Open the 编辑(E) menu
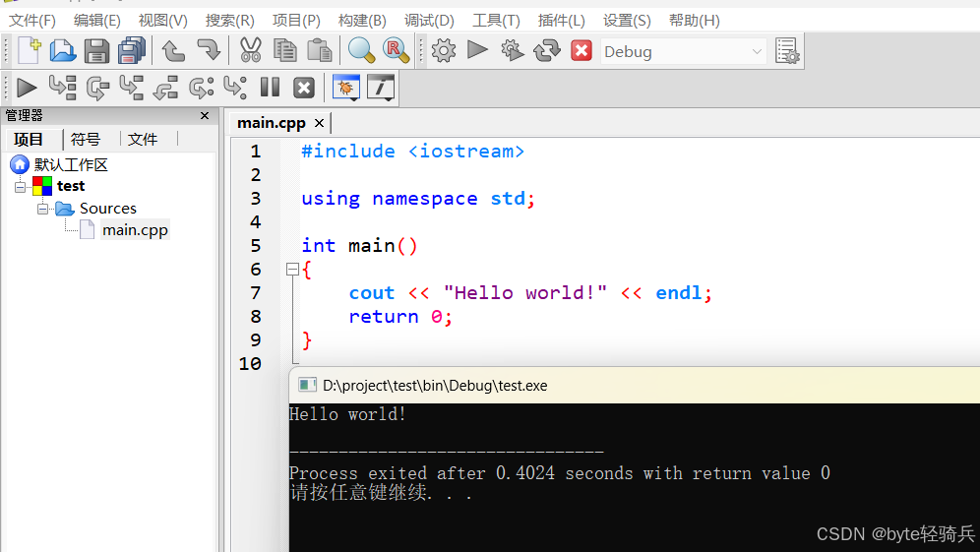Image resolution: width=980 pixels, height=552 pixels. (x=96, y=21)
